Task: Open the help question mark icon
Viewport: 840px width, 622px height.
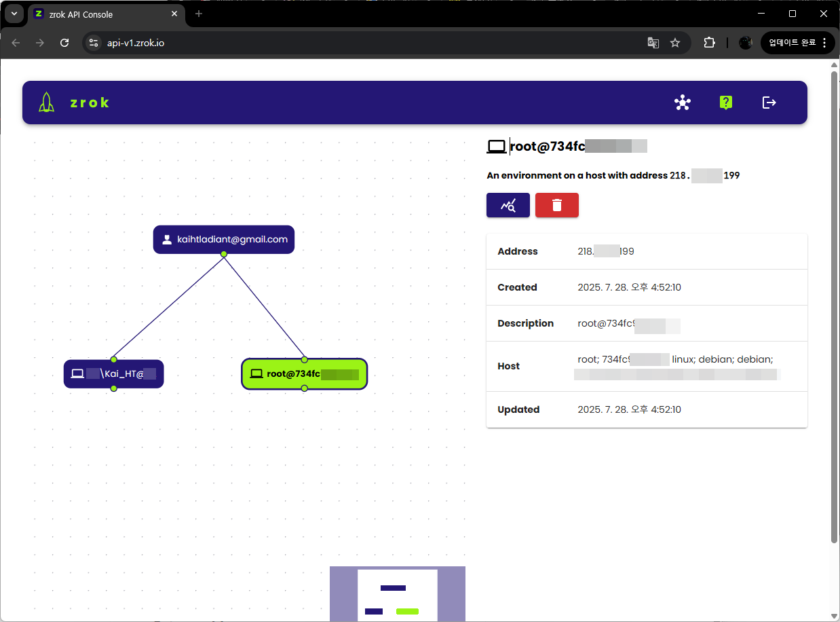Action: 726,103
